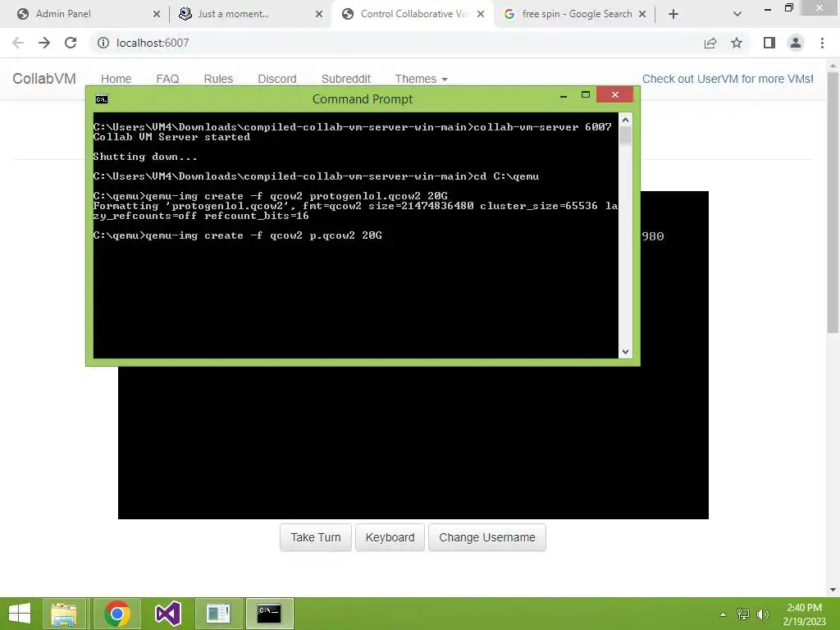Open the Rules nav link
Screen dimensions: 840x630
click(x=218, y=79)
